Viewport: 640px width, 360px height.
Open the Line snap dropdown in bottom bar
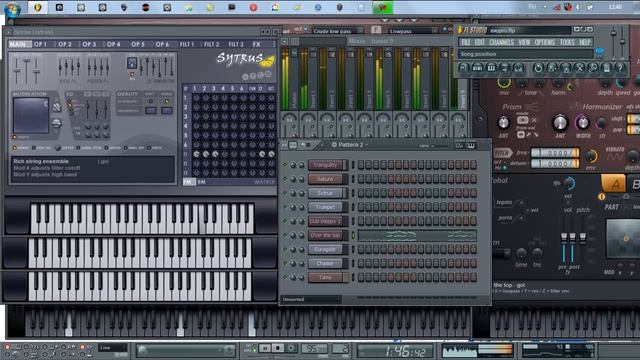[113, 348]
